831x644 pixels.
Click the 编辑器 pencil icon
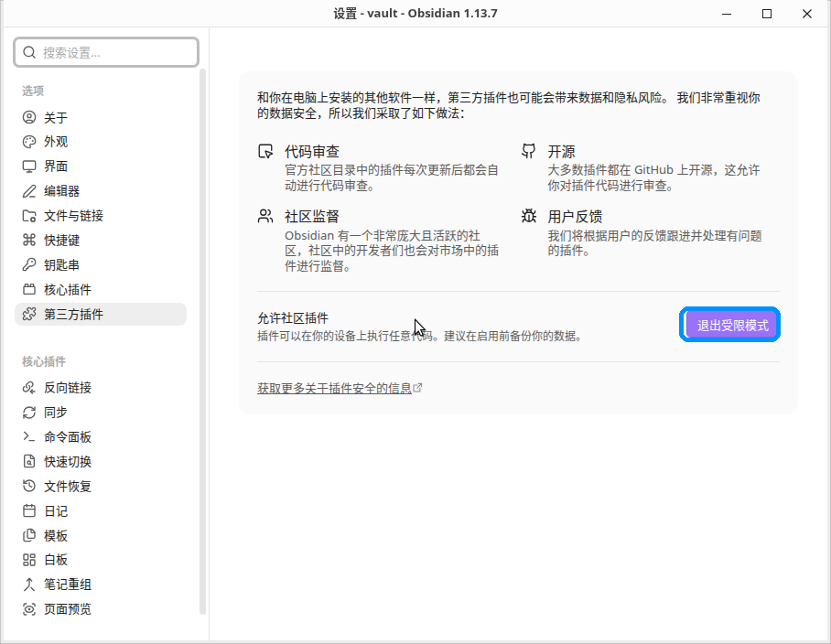(x=29, y=191)
